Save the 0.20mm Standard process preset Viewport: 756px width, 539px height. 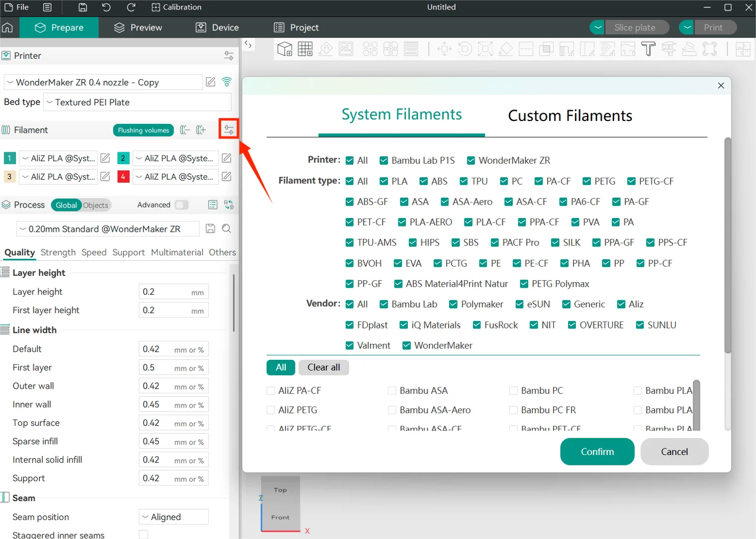coord(211,228)
